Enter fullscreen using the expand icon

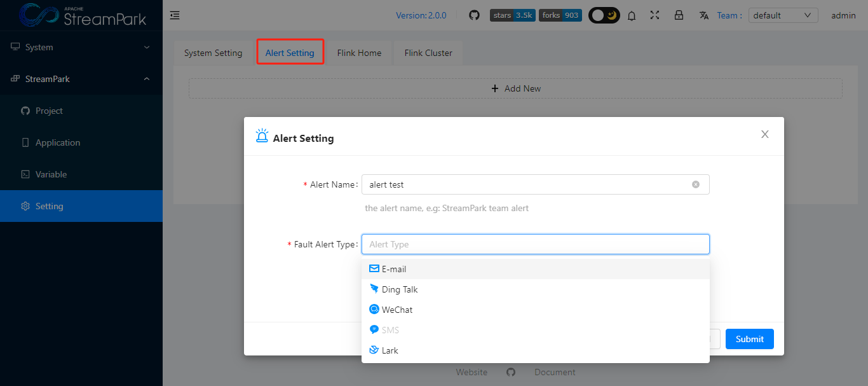pos(655,15)
